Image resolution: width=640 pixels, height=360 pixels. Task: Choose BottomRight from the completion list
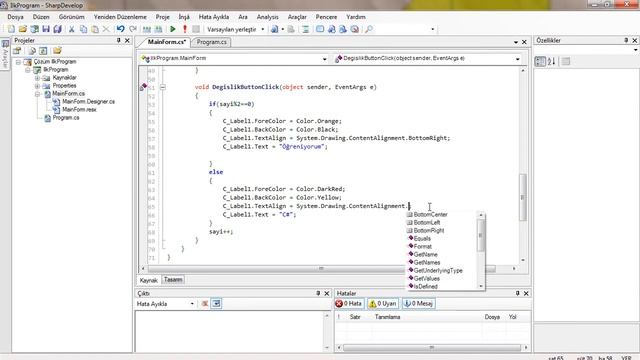click(429, 231)
